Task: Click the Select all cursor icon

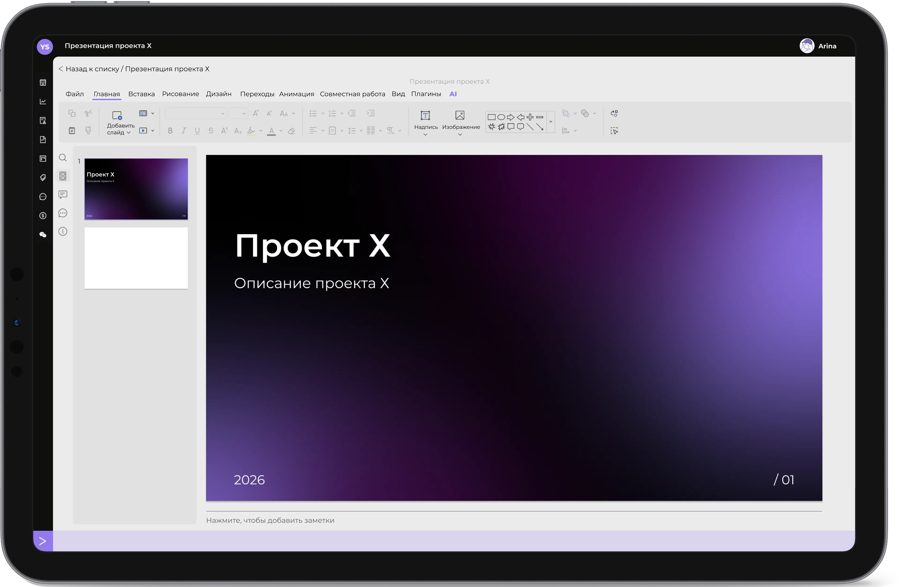Action: [x=614, y=131]
